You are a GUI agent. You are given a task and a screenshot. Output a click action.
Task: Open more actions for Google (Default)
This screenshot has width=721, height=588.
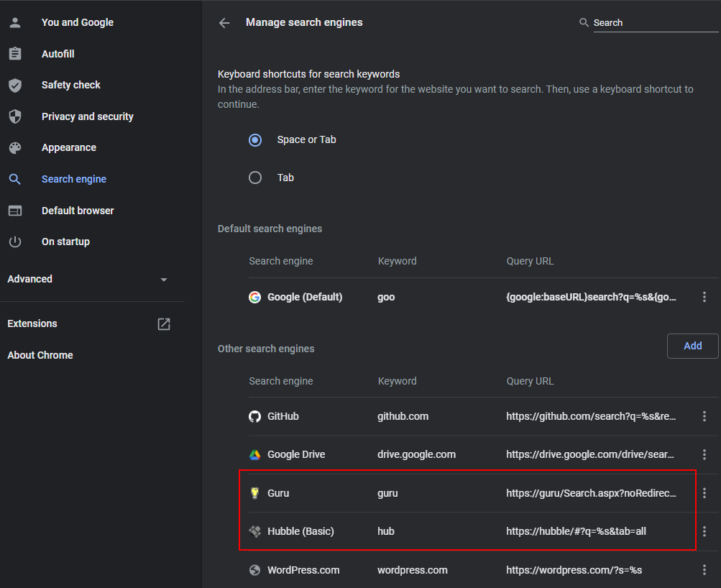click(x=704, y=297)
